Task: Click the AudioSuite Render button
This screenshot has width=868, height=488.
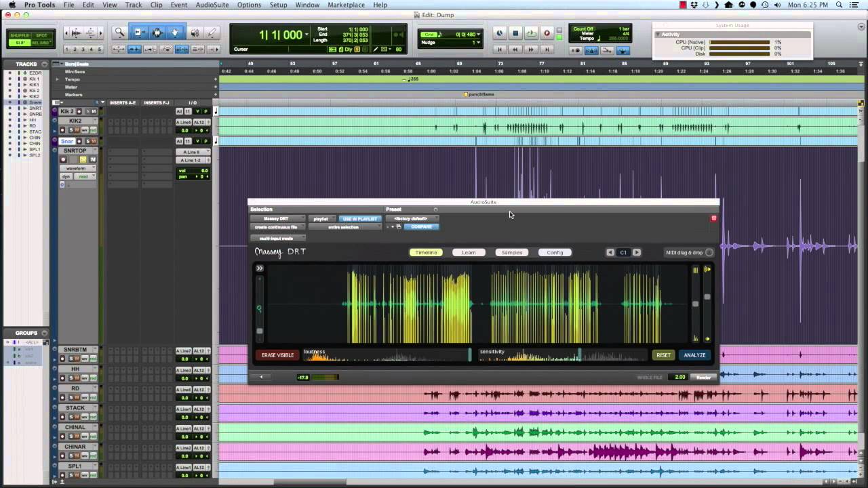Action: [703, 377]
